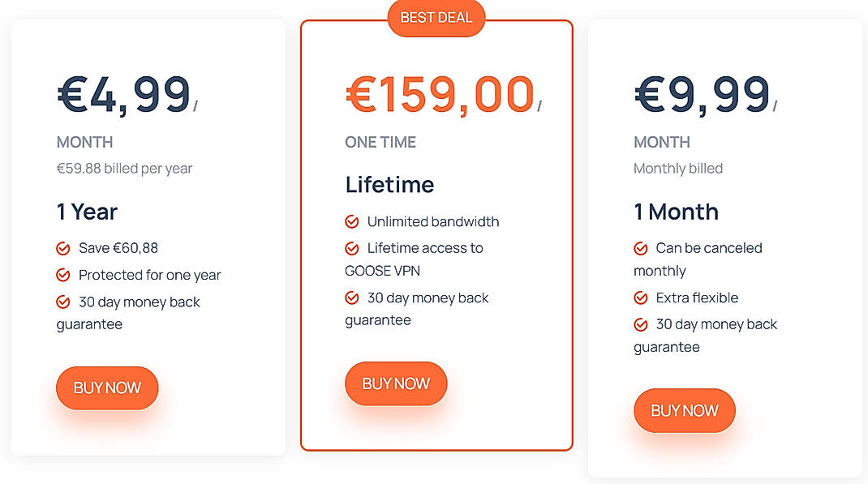Click the checkmark beside 1 Year money back guarantee
This screenshot has height=484, width=868.
pos(63,302)
